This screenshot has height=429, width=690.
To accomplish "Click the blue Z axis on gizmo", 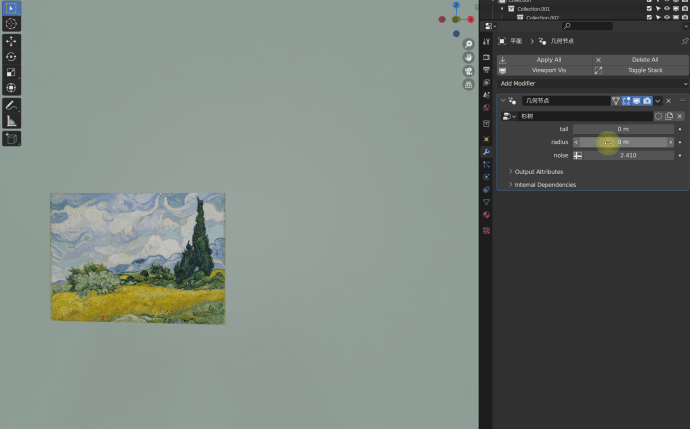I will [456, 5].
